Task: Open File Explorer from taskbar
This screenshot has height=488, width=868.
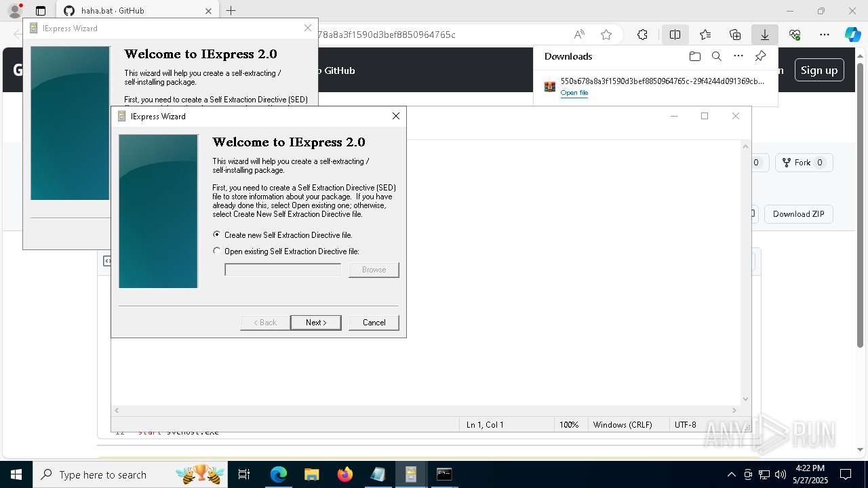Action: coord(312,474)
